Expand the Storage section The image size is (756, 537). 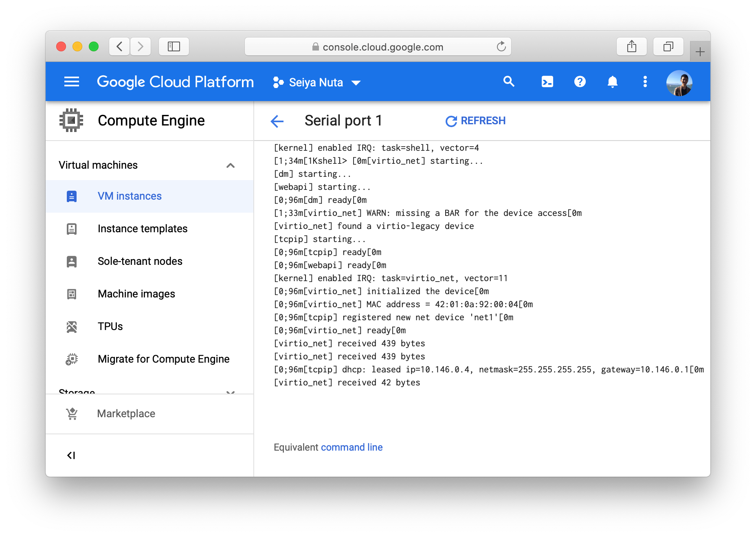tap(231, 391)
